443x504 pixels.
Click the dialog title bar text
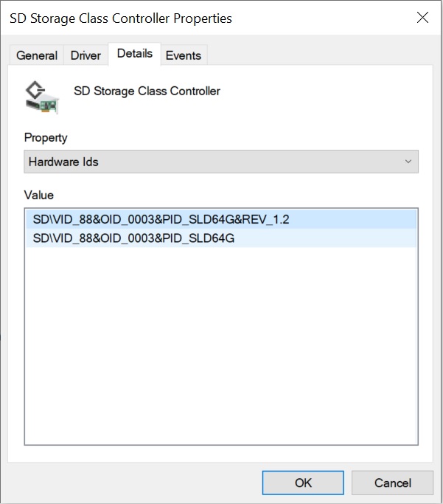coord(121,18)
